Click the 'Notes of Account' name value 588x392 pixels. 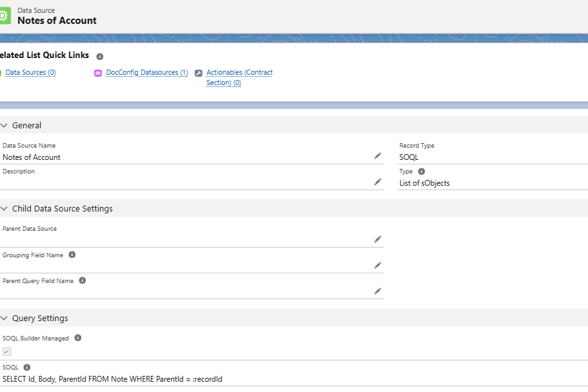(x=32, y=157)
